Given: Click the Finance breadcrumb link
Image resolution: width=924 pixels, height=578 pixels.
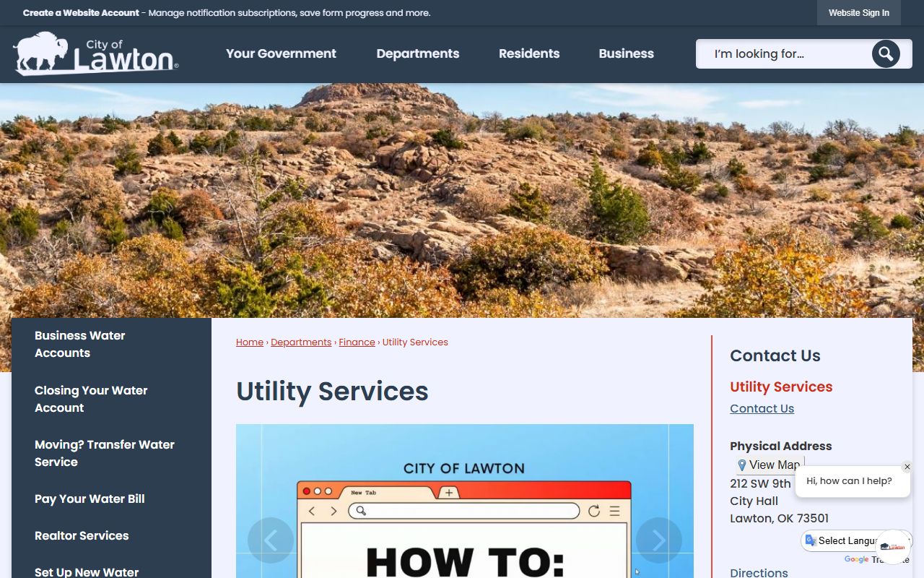Looking at the screenshot, I should [357, 342].
